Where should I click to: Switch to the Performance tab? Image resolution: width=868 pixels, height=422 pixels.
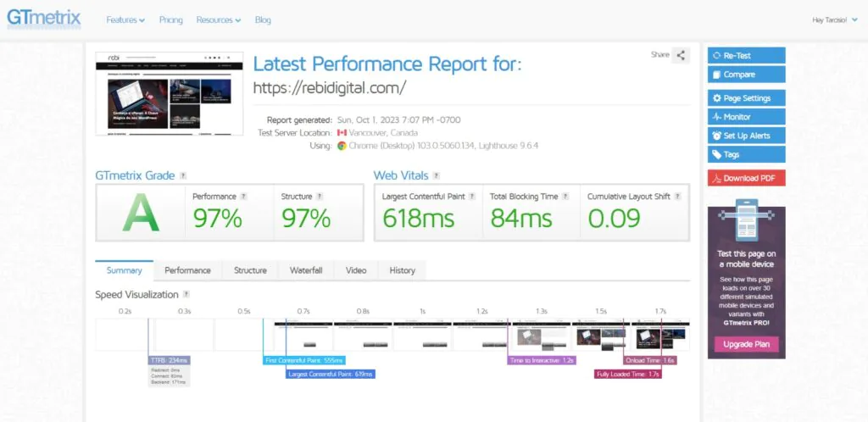187,270
